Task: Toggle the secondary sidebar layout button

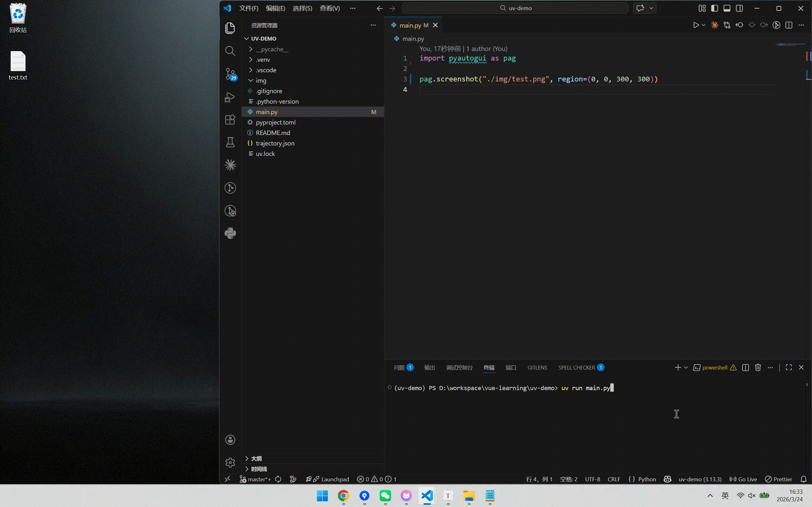Action: coord(739,8)
